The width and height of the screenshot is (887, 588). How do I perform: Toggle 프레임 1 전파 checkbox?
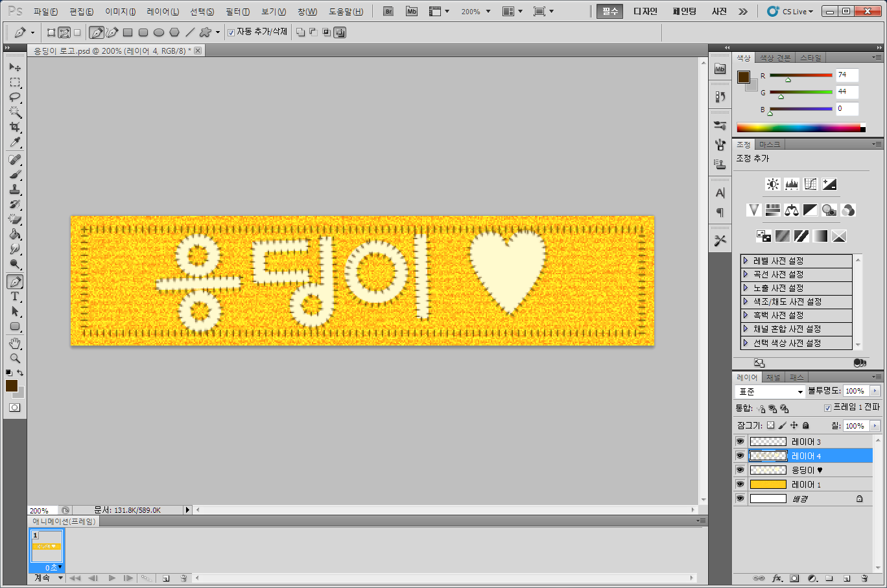pyautogui.click(x=827, y=408)
